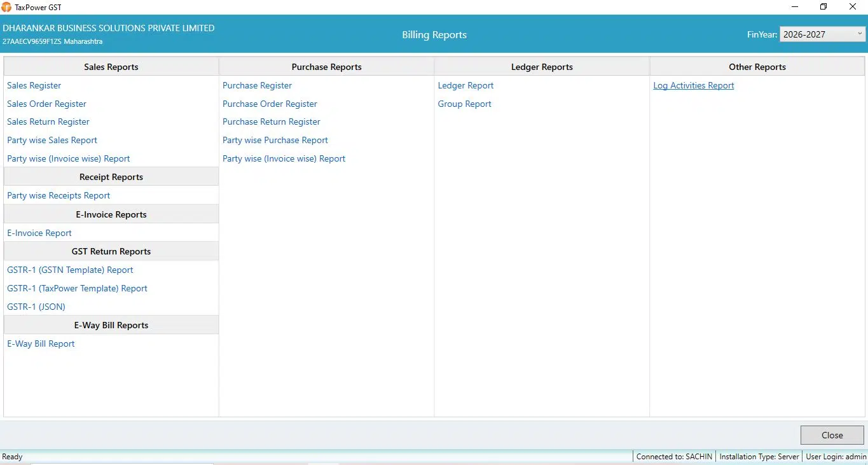The height and width of the screenshot is (465, 868).
Task: Click the TaxPower GST app icon
Action: 6,7
